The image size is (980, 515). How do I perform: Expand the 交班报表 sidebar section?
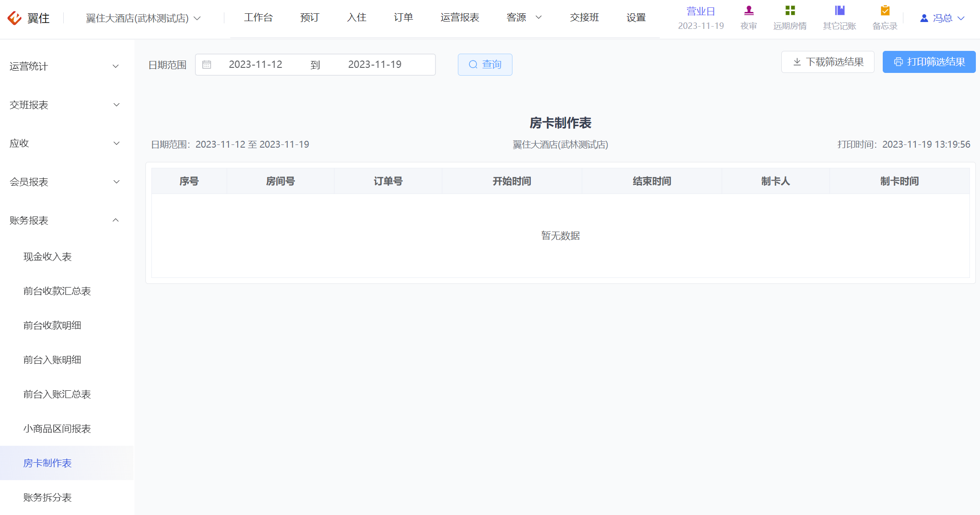tap(65, 105)
